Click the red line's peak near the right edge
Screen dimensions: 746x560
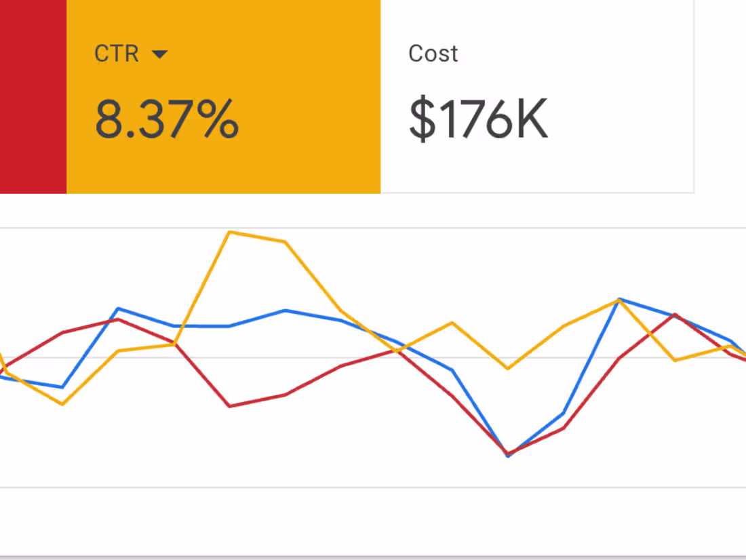point(675,315)
